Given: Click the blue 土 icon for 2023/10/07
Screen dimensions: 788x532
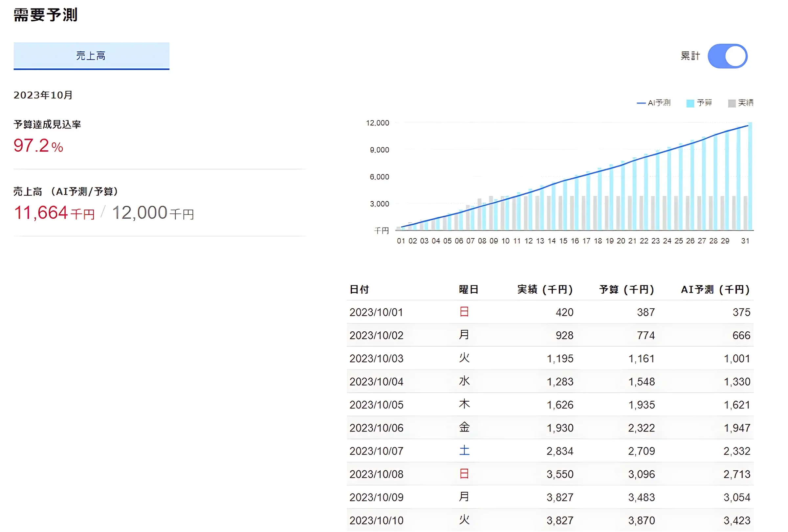Looking at the screenshot, I should point(464,450).
